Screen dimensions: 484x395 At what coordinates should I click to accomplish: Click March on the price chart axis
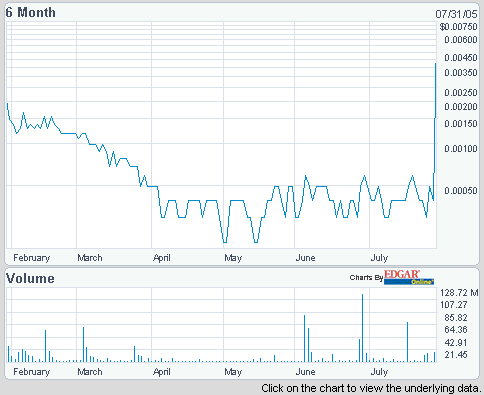(x=90, y=258)
